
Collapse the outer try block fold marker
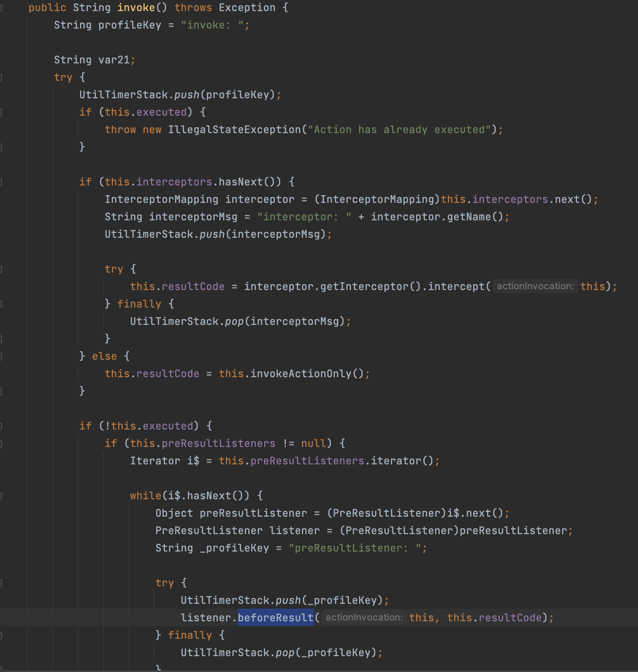coord(1,77)
